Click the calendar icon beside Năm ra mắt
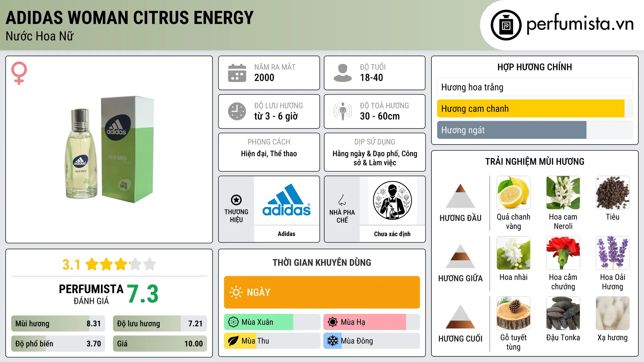 (237, 73)
